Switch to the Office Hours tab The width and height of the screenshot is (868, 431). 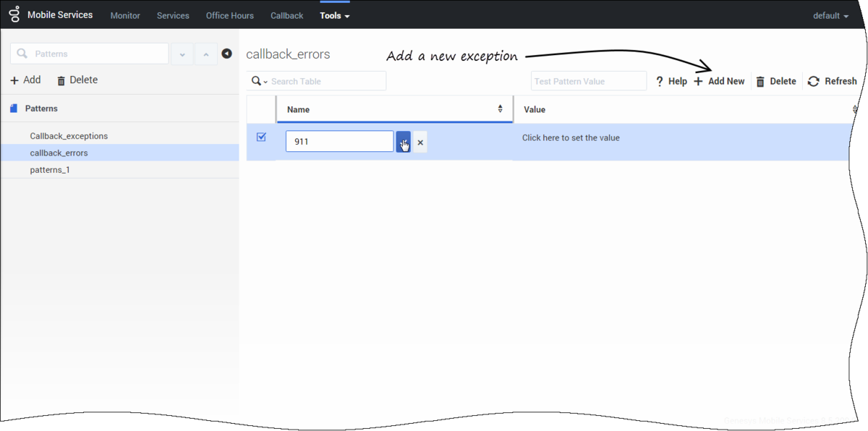tap(229, 15)
